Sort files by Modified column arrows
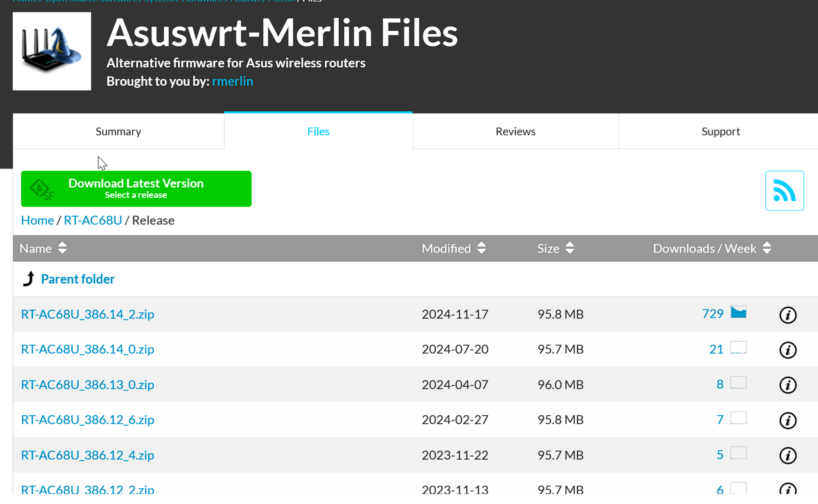This screenshot has height=504, width=818. pos(481,248)
